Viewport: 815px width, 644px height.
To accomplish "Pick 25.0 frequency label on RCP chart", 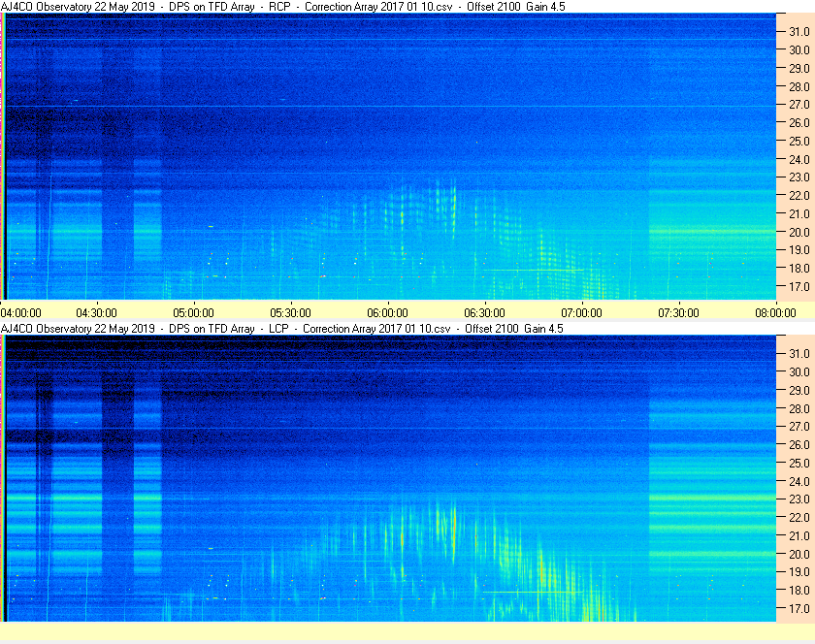I will coord(799,141).
